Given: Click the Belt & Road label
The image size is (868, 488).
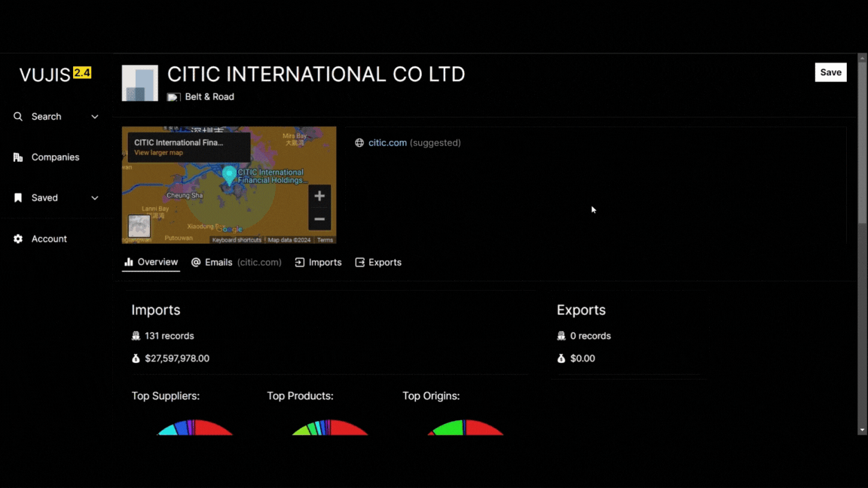Looking at the screenshot, I should pyautogui.click(x=209, y=97).
